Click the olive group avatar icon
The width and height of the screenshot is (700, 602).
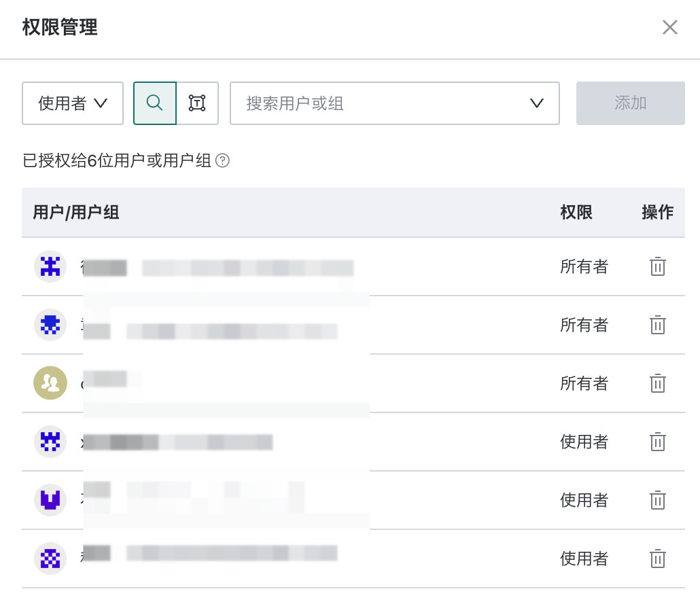(50, 383)
